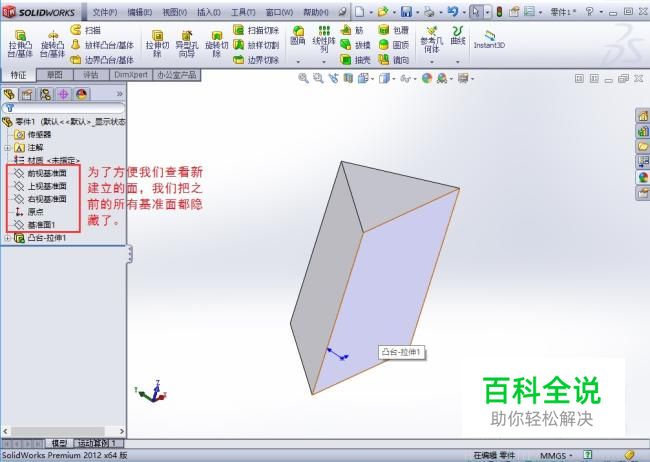This screenshot has width=650, height=462.
Task: Open the dropdown arrow beneath 参考几何体
Action: tap(432, 62)
